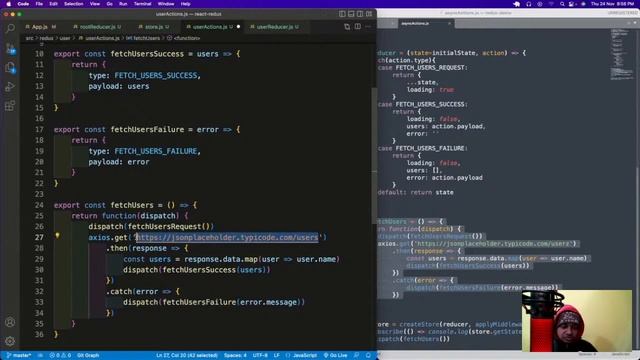Toggle the secondary sidebar layout icon
The height and width of the screenshot is (360, 640).
[360, 14]
